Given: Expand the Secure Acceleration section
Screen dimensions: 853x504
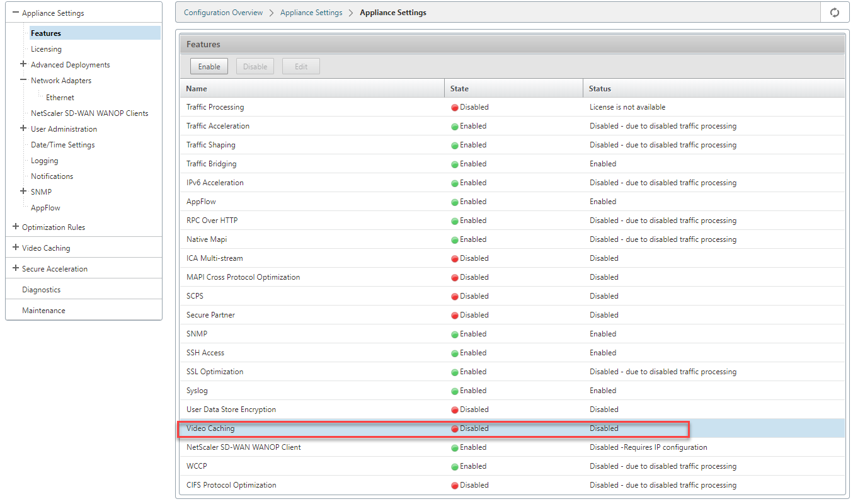Looking at the screenshot, I should (x=16, y=268).
